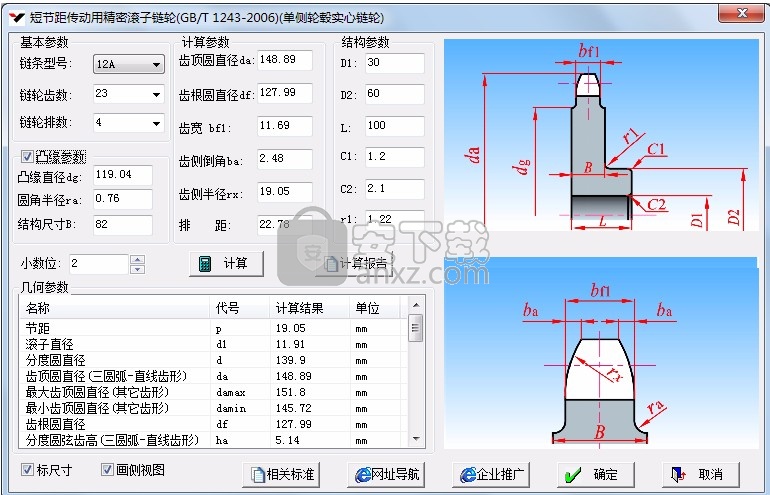Open the 链轮排数 dropdown showing 4

pyautogui.click(x=129, y=123)
